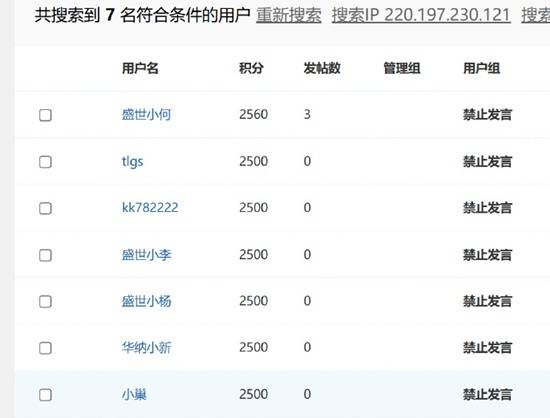Image resolution: width=550 pixels, height=418 pixels.
Task: Click the 积分 column header
Action: (x=251, y=68)
